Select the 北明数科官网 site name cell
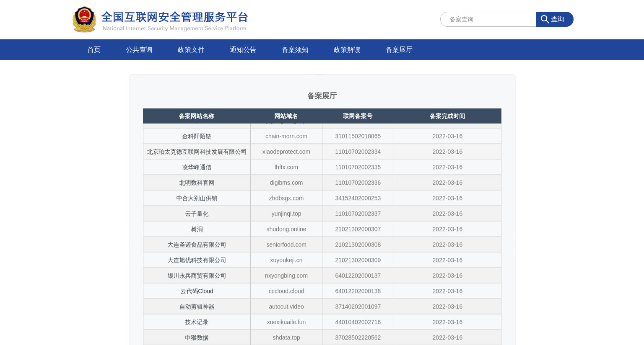The height and width of the screenshot is (345, 644). 197,183
